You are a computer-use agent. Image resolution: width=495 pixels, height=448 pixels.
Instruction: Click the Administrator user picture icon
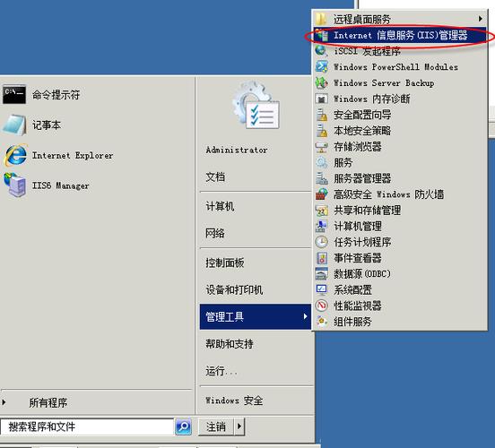tap(256, 105)
